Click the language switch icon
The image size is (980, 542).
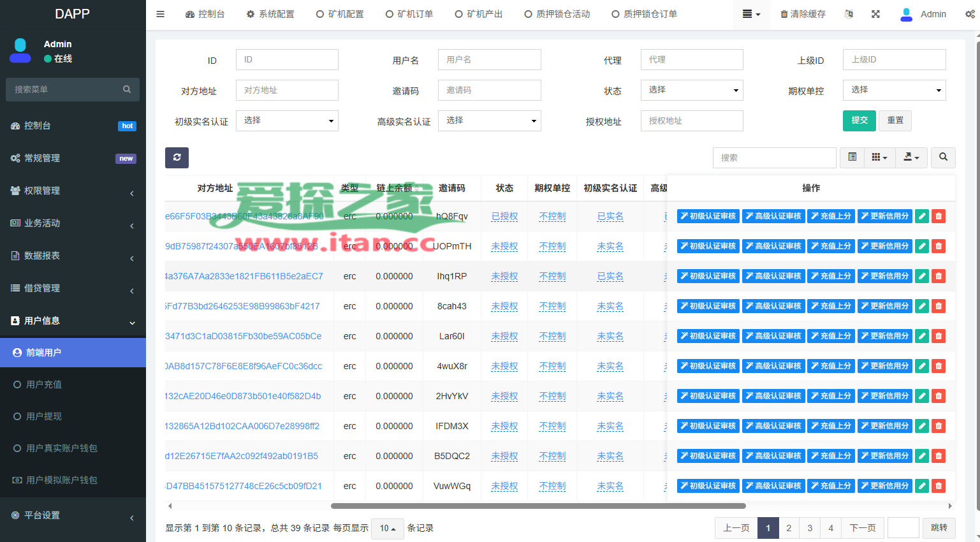pos(849,14)
